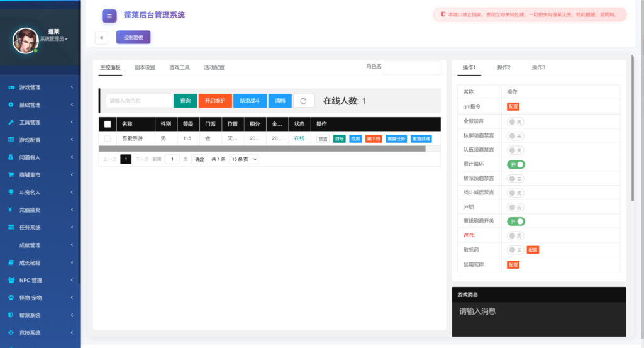This screenshot has height=348, width=644.
Task: Switch to the 活动配置 tab
Action: [214, 67]
